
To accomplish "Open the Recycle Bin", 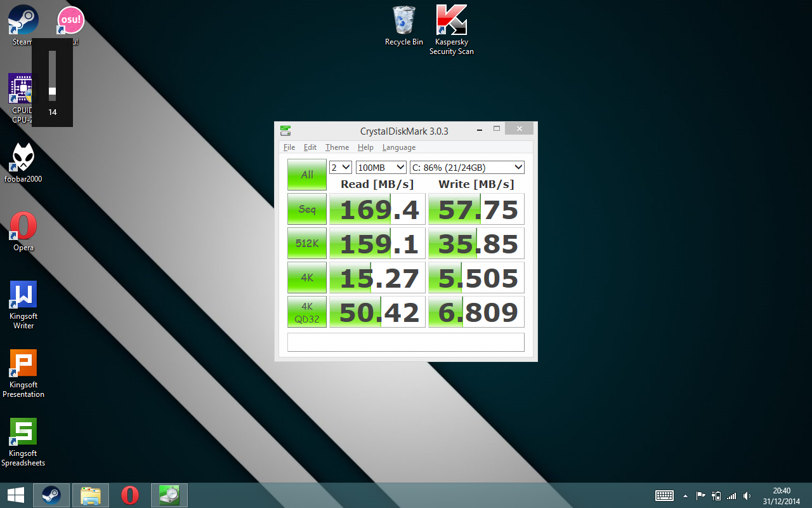I will pyautogui.click(x=404, y=26).
